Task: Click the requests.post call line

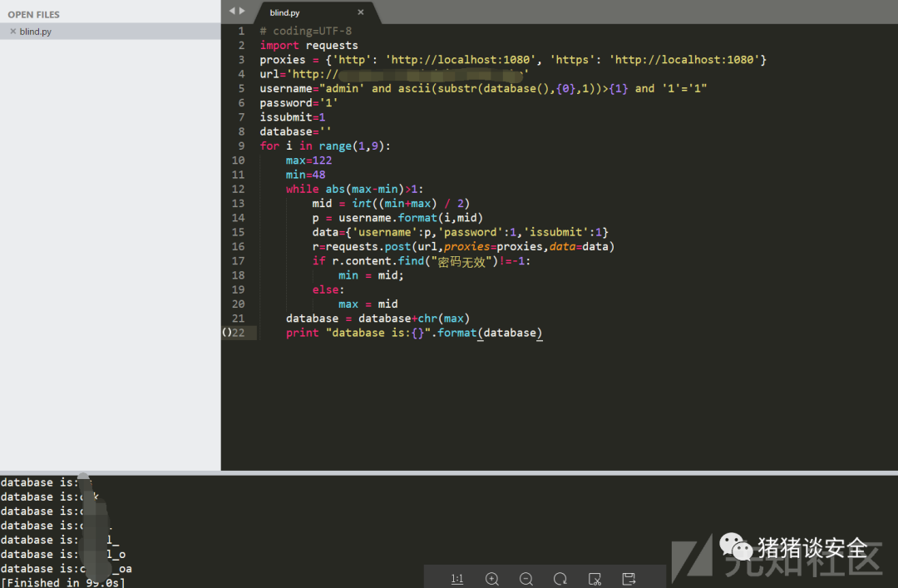Action: tap(463, 246)
